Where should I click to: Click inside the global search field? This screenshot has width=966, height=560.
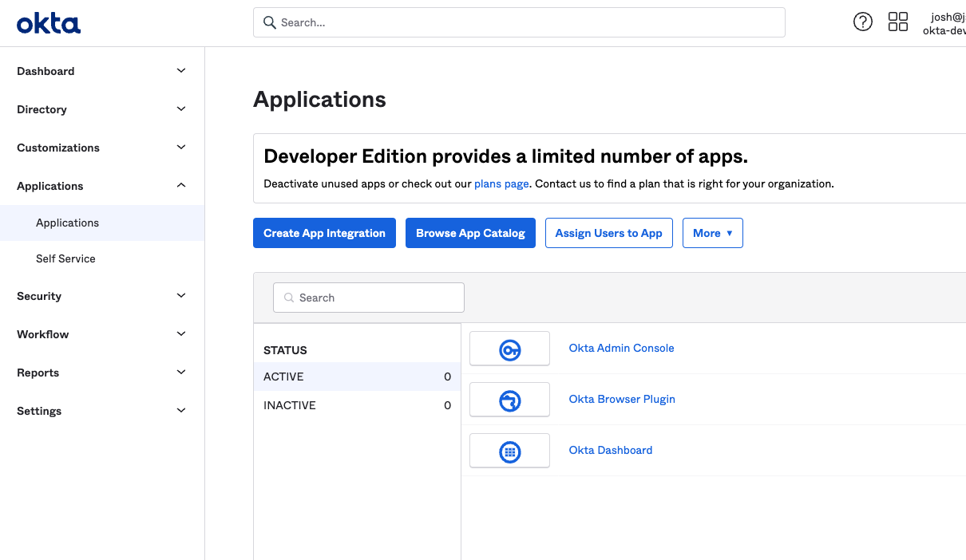[519, 22]
